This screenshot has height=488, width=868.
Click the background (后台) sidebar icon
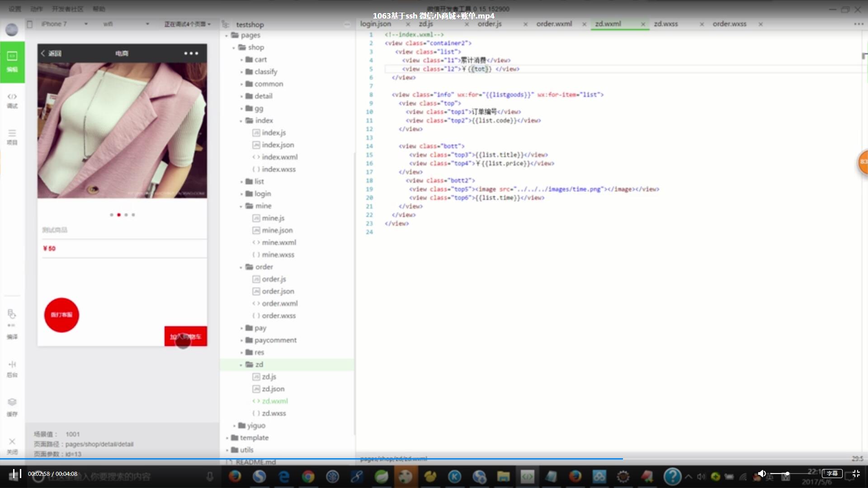point(12,369)
